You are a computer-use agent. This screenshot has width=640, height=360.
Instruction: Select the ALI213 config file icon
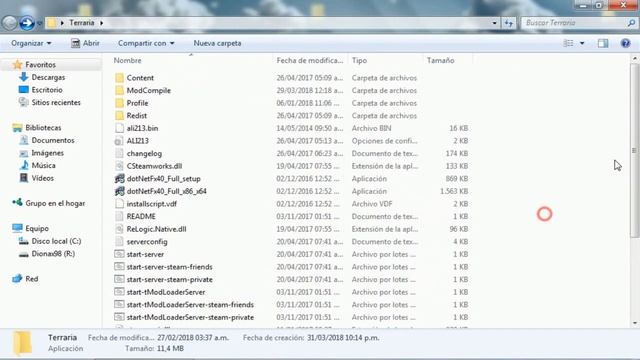point(119,141)
